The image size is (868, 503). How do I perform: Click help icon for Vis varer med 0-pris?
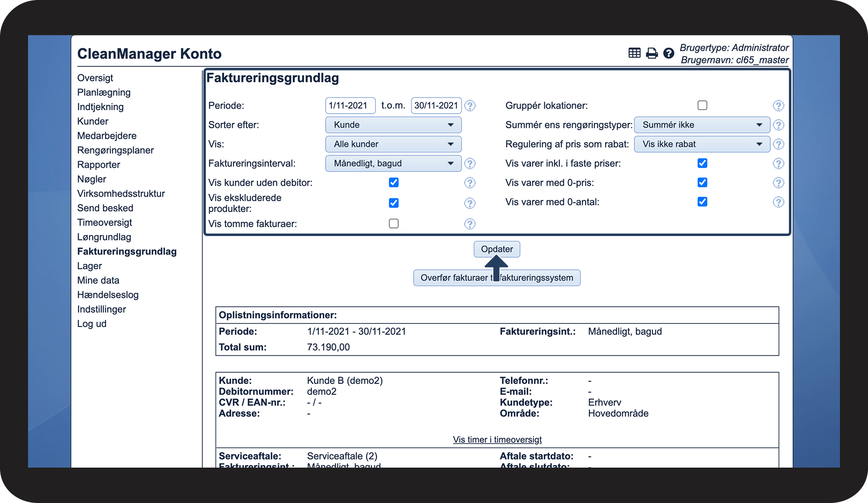(x=778, y=183)
